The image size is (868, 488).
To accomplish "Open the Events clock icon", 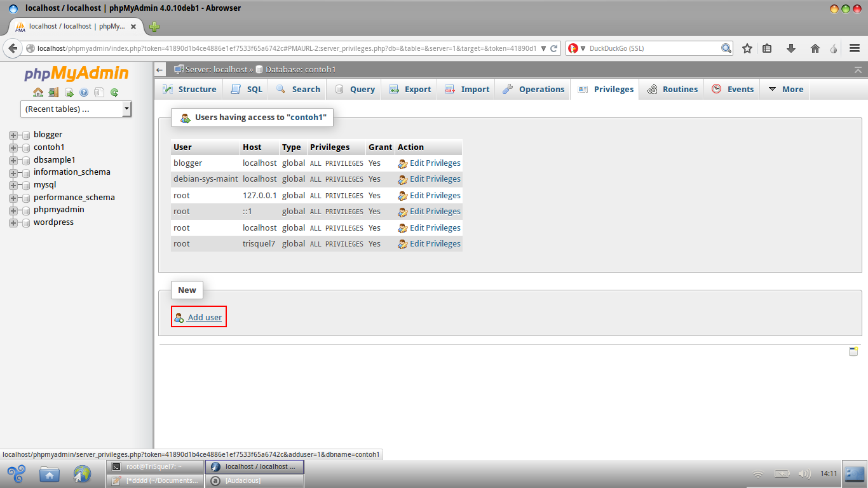I will pos(717,89).
